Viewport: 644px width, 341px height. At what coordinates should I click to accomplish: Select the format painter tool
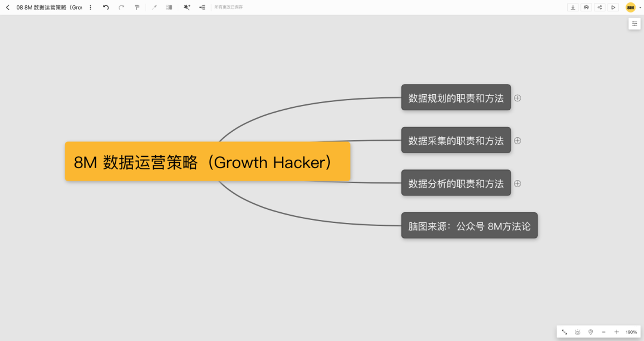coord(137,7)
